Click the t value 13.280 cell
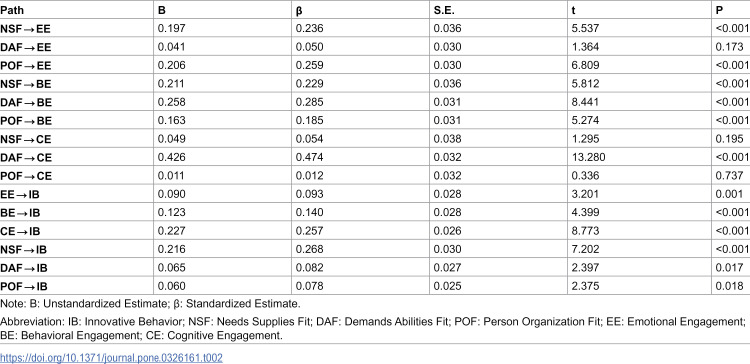 (586, 158)
